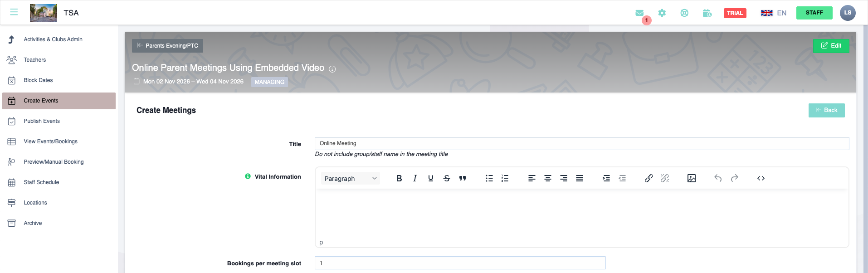Image resolution: width=868 pixels, height=273 pixels.
Task: Click the green Edit button
Action: (831, 46)
